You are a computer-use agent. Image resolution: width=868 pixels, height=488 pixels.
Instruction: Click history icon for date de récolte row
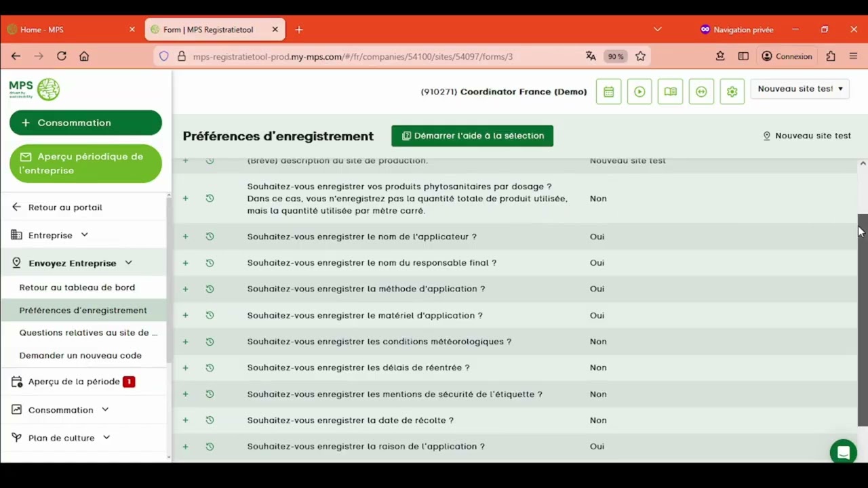210,420
